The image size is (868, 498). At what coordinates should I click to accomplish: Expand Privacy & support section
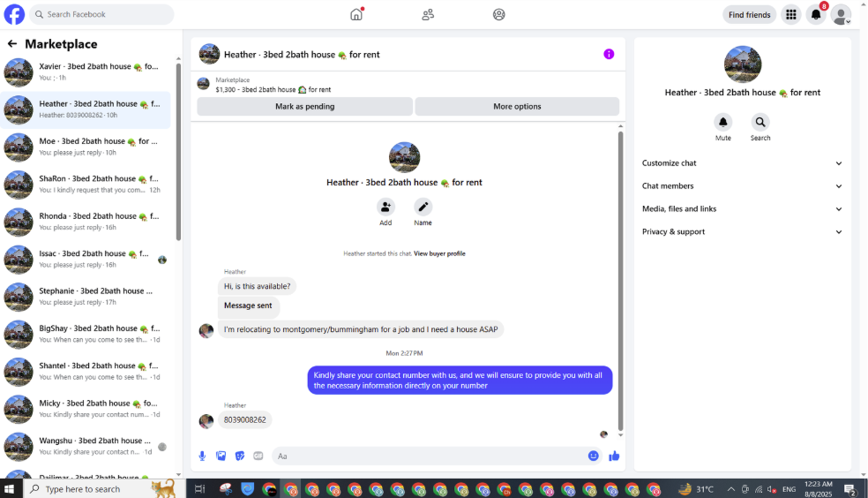point(743,231)
